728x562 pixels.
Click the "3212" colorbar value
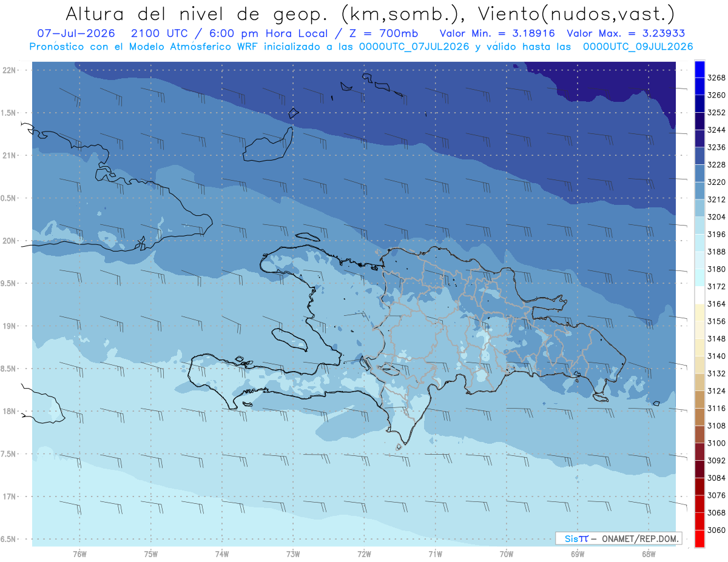coord(716,199)
